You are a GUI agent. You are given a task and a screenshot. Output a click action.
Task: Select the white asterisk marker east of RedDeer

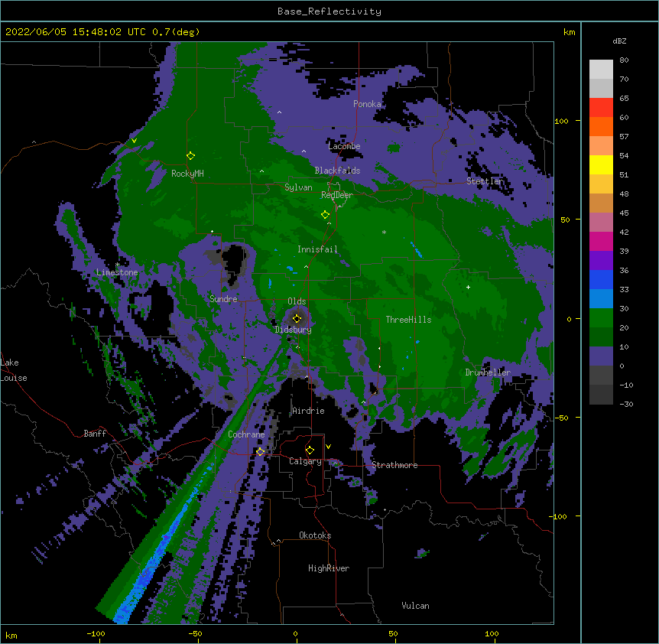[x=384, y=232]
